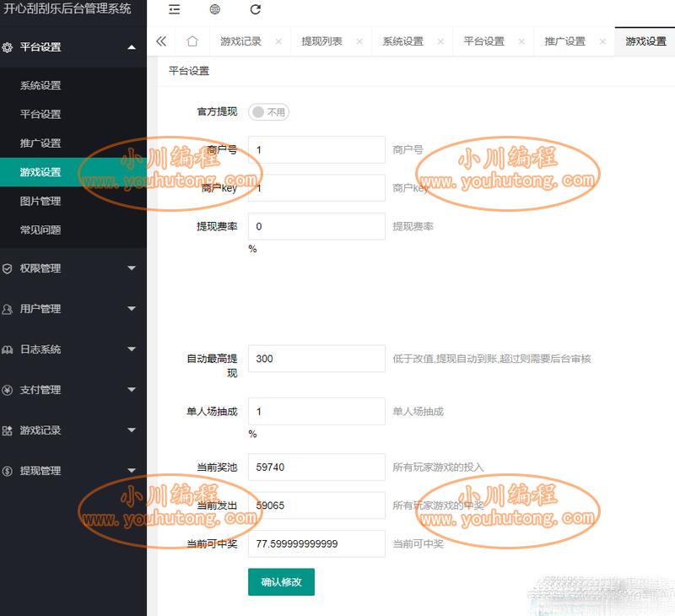Image resolution: width=675 pixels, height=616 pixels.
Task: Click the 商户号 input field
Action: (316, 150)
